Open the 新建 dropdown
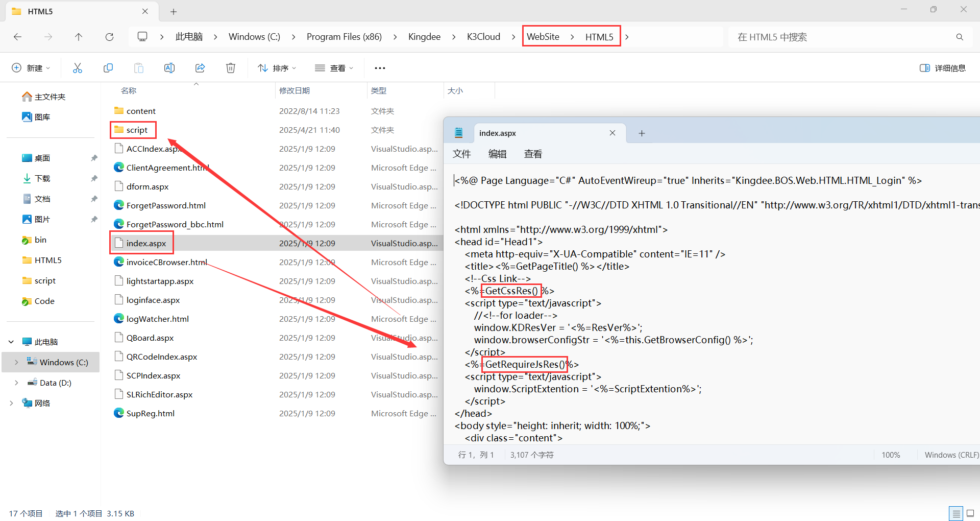Image resolution: width=980 pixels, height=521 pixels. [31, 68]
